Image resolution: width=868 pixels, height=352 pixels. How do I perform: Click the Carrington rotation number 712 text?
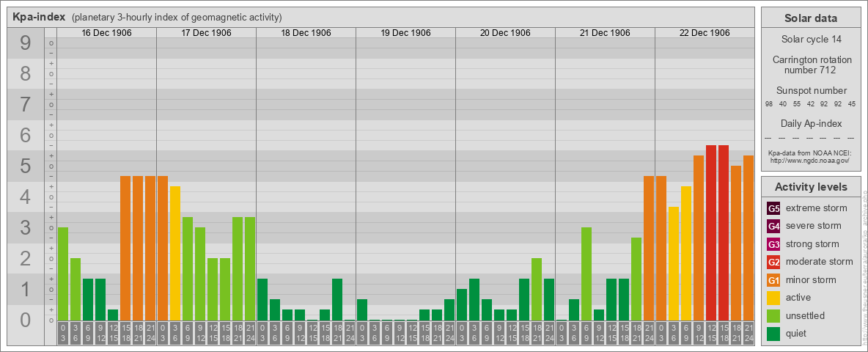(810, 65)
